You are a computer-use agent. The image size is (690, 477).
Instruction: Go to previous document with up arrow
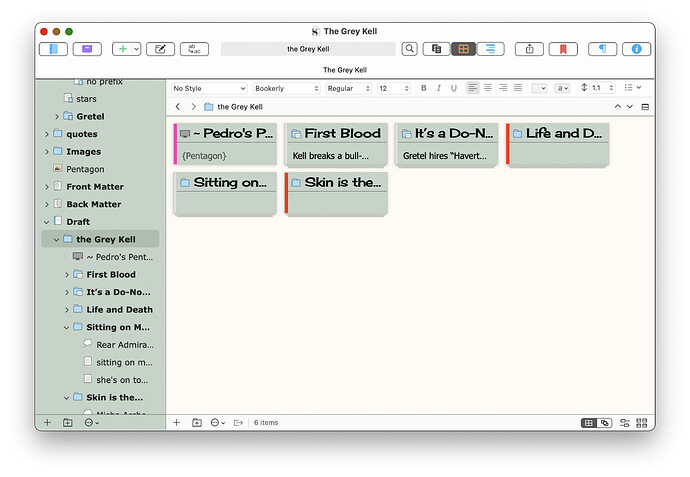[x=618, y=106]
